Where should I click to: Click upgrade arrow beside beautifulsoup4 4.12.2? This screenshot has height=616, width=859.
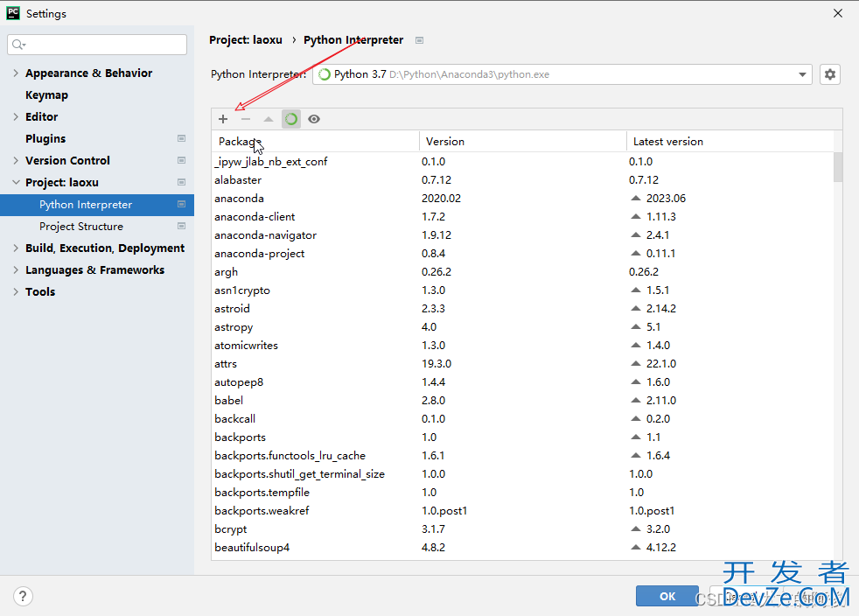point(635,548)
